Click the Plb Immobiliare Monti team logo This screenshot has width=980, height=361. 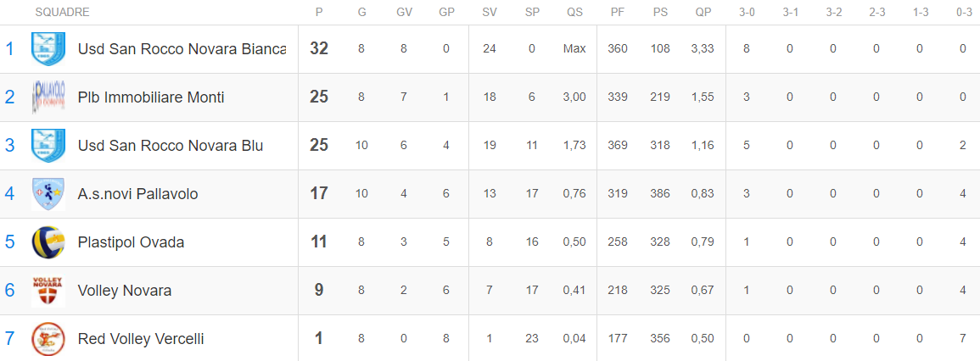[x=48, y=97]
